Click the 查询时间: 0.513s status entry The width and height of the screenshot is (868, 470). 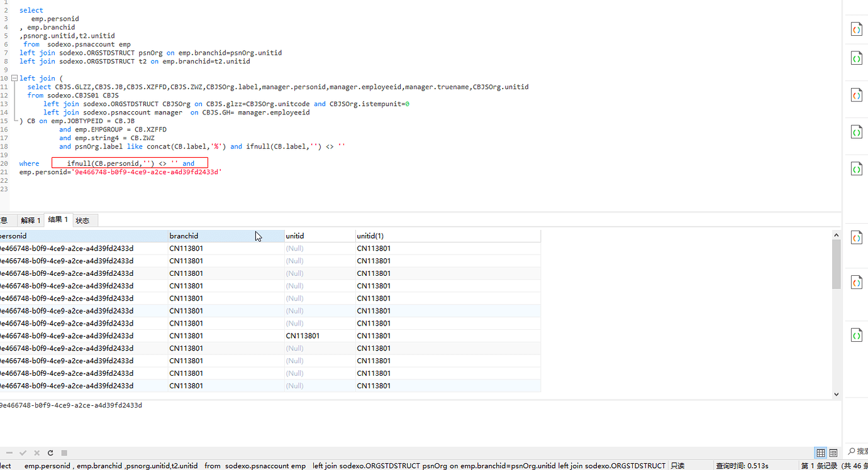(x=742, y=466)
